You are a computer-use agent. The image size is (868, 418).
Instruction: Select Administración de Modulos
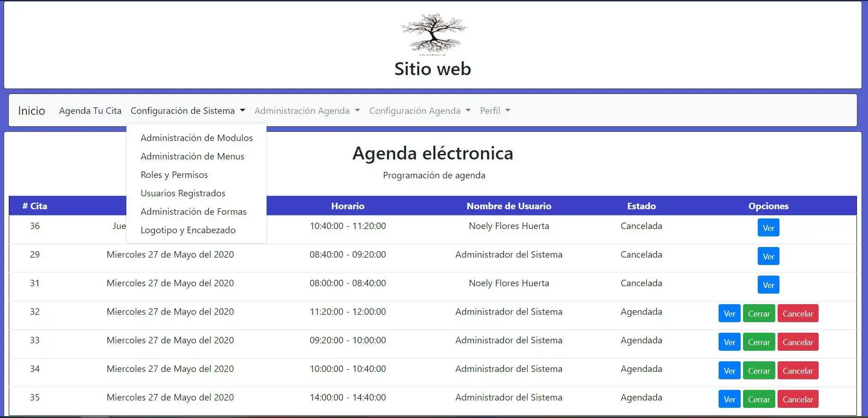[196, 138]
